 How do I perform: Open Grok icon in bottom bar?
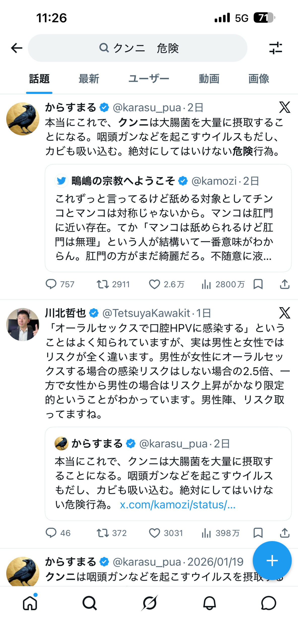pyautogui.click(x=149, y=603)
